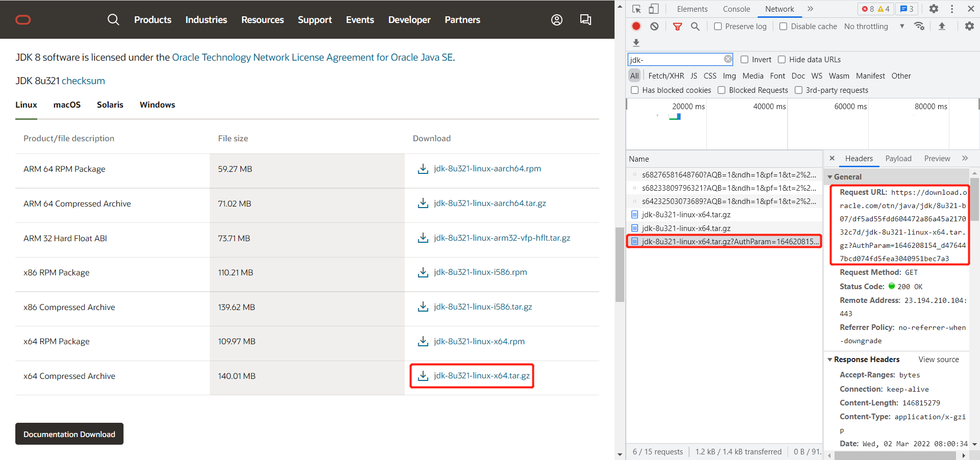Viewport: 980px width, 460px height.
Task: Open the Payload tab
Action: (x=898, y=159)
